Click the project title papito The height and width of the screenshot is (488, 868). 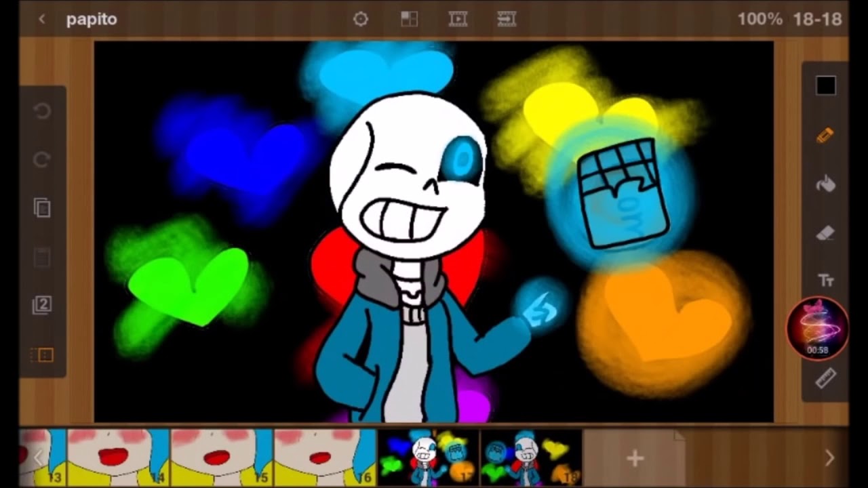click(92, 19)
